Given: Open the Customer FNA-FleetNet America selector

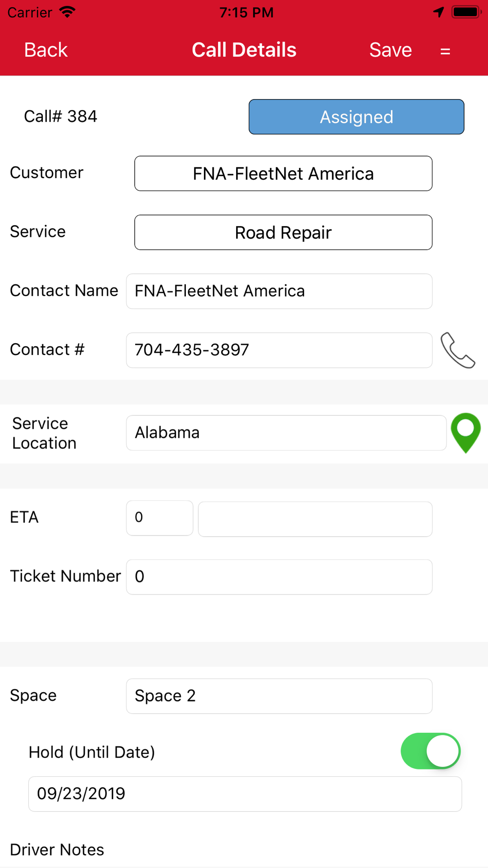Looking at the screenshot, I should [x=284, y=173].
